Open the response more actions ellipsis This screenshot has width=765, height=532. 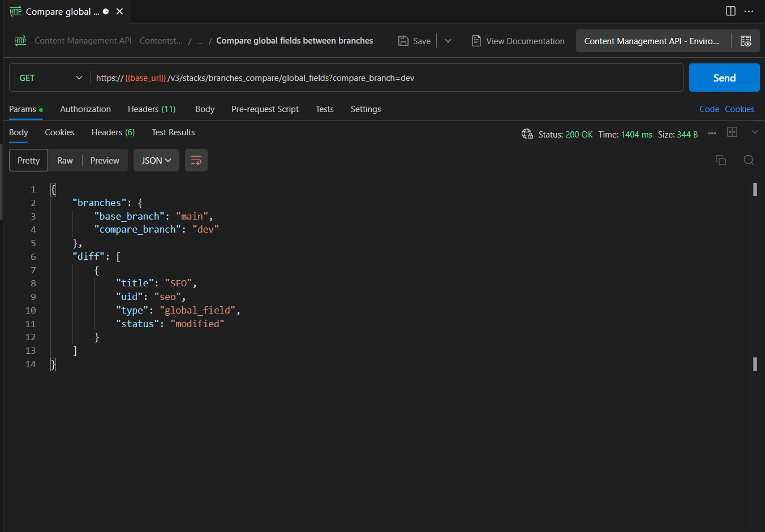[712, 134]
